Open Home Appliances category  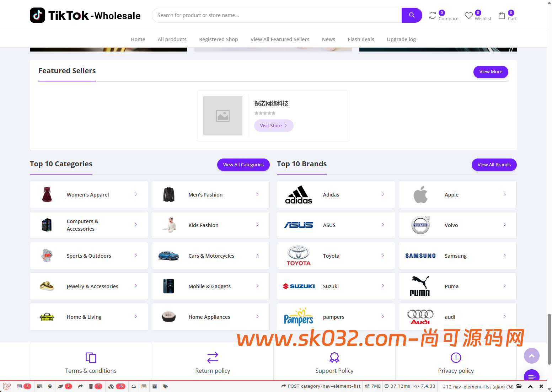pyautogui.click(x=211, y=317)
